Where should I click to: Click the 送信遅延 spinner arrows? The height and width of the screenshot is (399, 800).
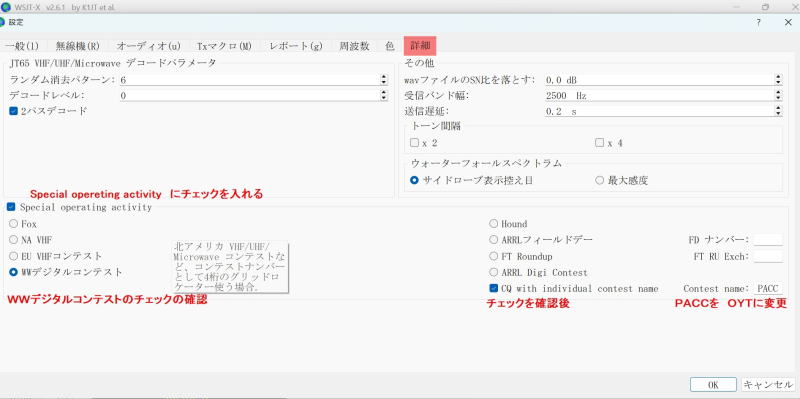[x=778, y=111]
